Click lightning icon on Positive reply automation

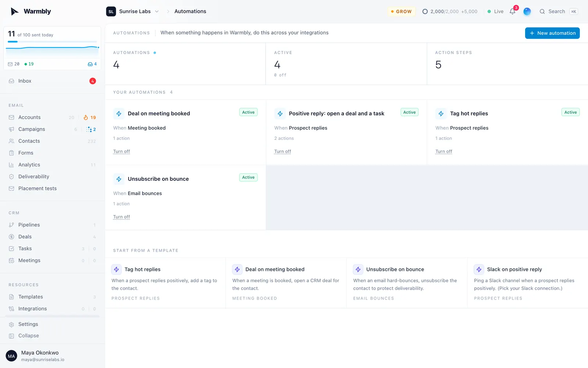point(280,114)
